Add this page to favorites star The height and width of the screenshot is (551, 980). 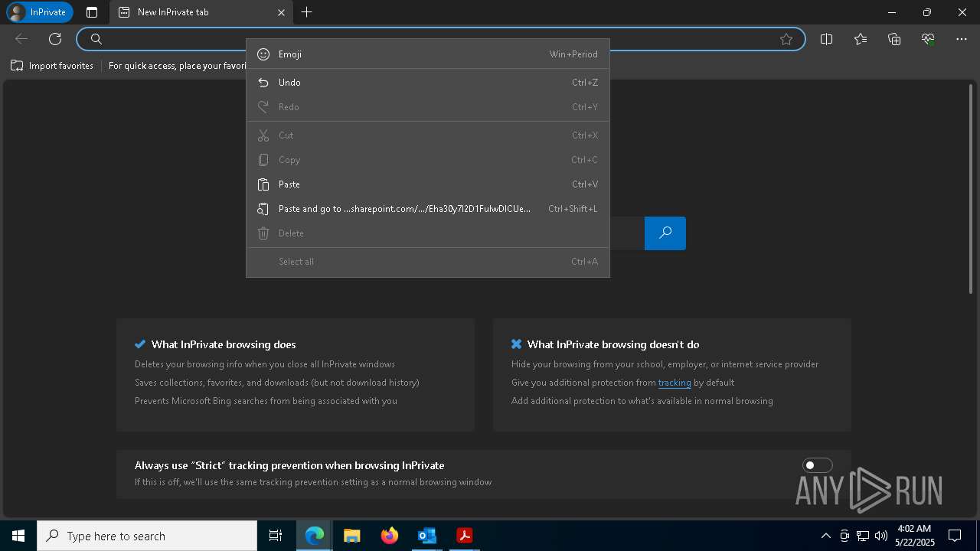coord(786,39)
